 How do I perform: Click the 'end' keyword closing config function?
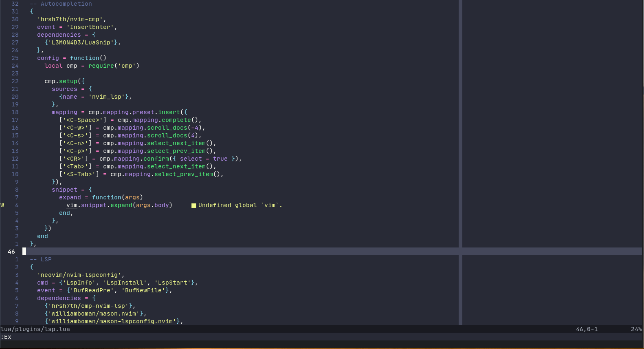pos(42,236)
